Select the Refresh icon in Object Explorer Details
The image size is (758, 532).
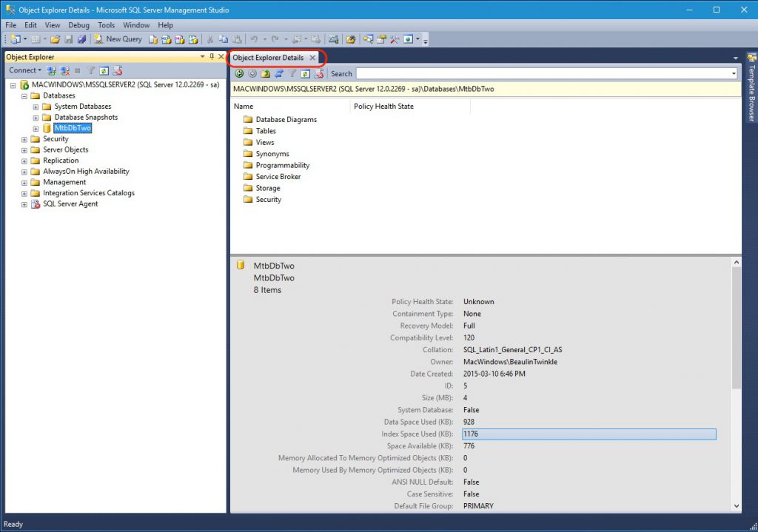tap(305, 73)
